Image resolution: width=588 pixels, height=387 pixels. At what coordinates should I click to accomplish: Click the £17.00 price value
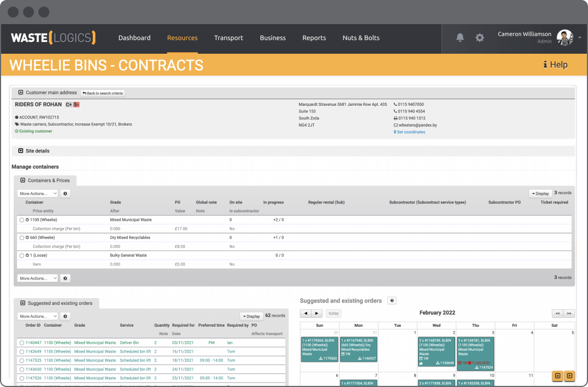pos(181,229)
